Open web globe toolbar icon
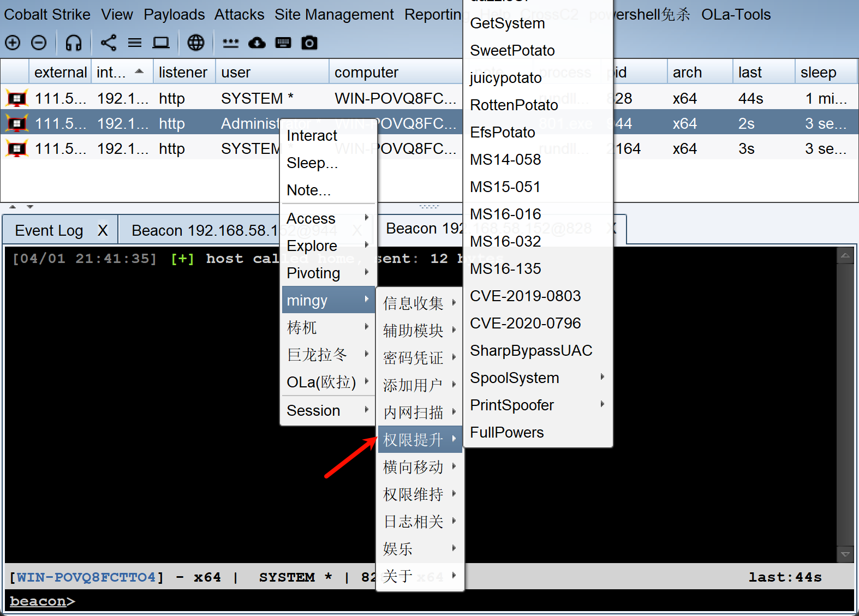This screenshot has width=859, height=616. coord(196,43)
